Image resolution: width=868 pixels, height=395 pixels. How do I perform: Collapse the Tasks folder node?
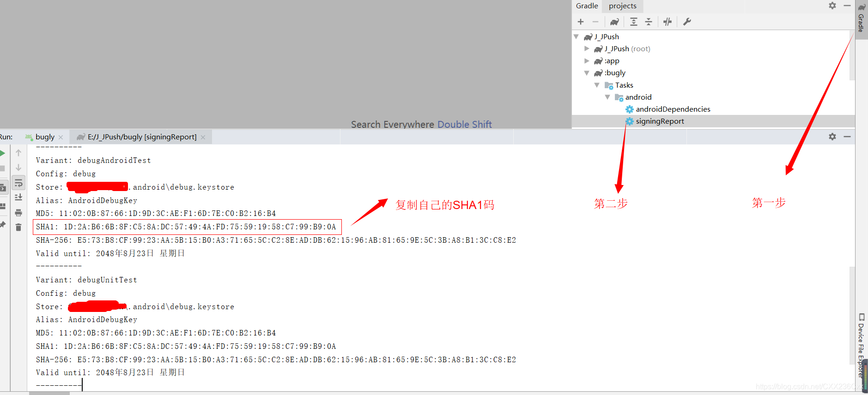tap(597, 85)
